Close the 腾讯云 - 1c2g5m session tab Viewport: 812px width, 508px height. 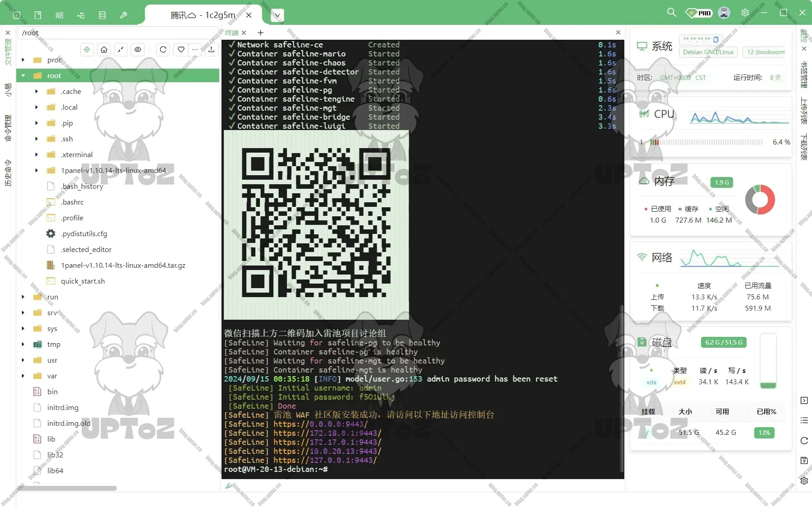coord(249,15)
